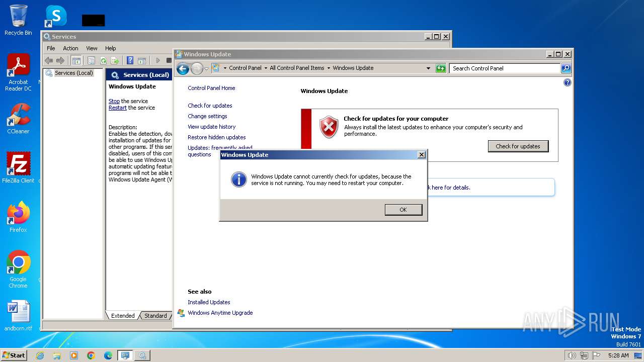Viewport: 644px width, 362px height.
Task: Open FileZilla Client desktop icon
Action: coord(18,167)
